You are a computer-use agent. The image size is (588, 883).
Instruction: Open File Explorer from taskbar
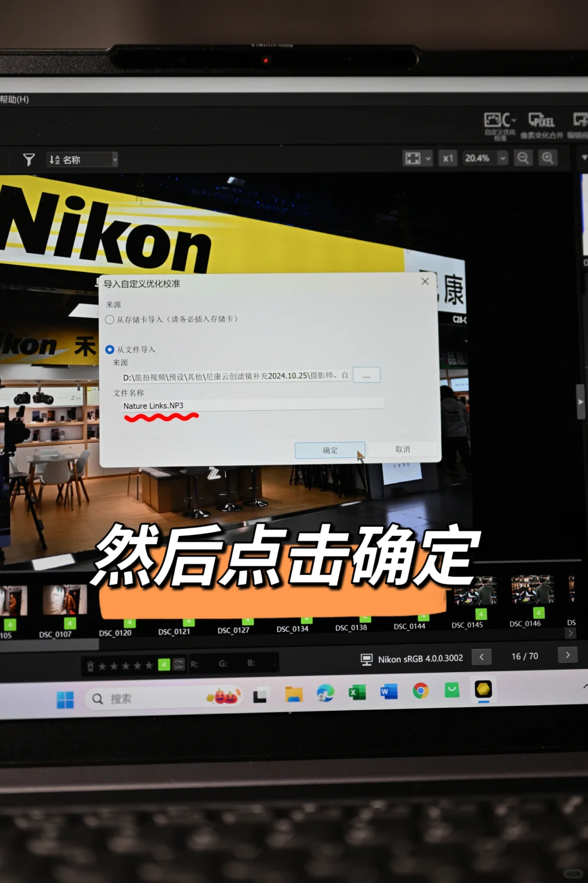(x=293, y=695)
